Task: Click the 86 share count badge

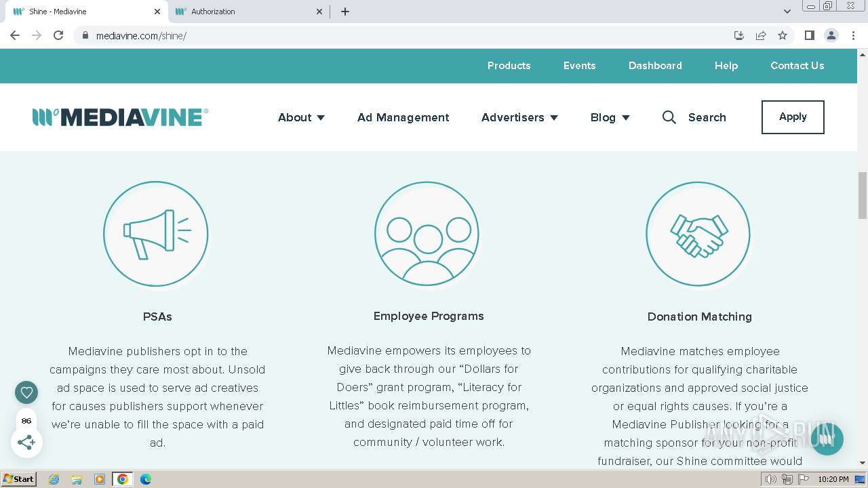Action: tap(26, 421)
